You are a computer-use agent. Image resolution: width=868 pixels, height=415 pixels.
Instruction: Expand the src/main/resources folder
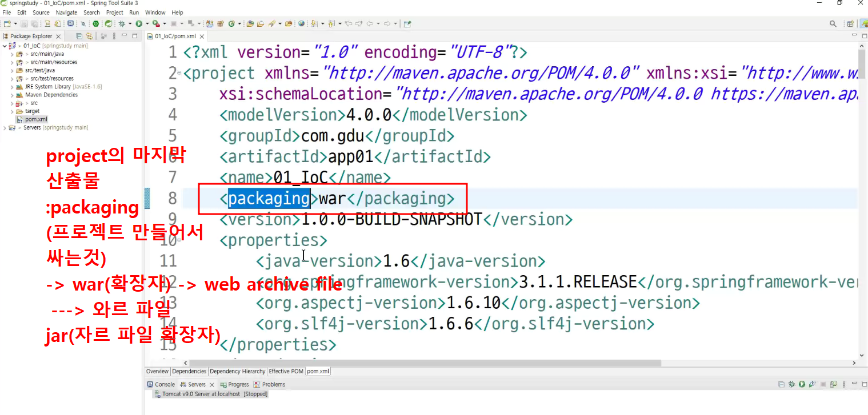(12, 62)
